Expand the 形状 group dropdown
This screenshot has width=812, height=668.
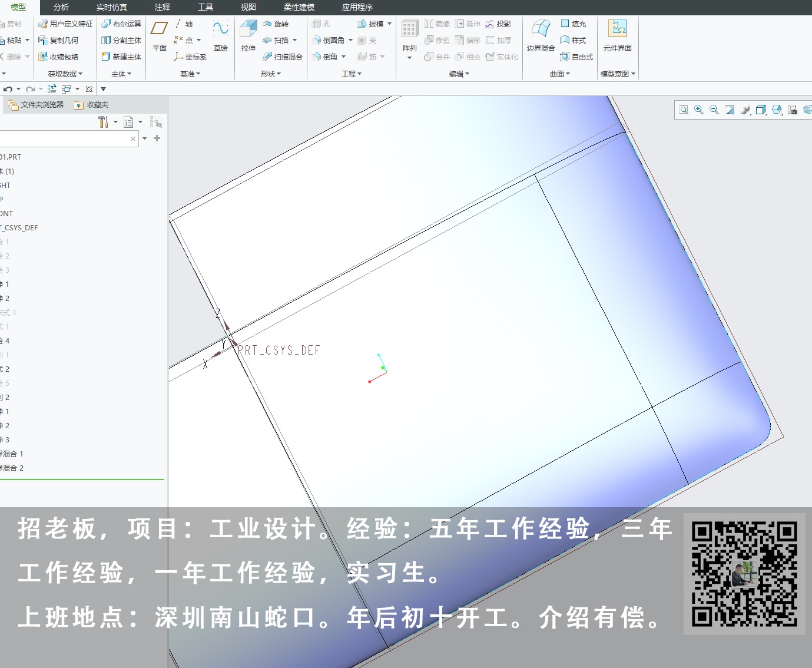coord(271,74)
